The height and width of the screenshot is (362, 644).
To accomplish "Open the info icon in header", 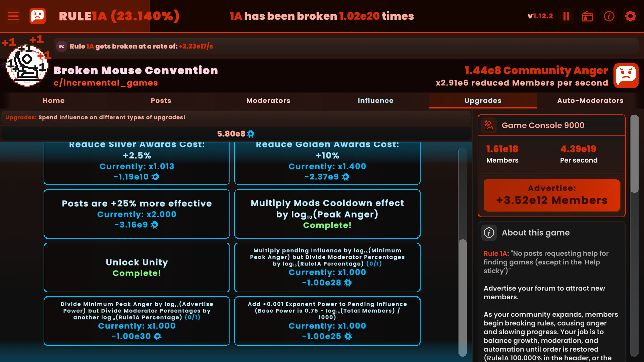I will point(609,16).
